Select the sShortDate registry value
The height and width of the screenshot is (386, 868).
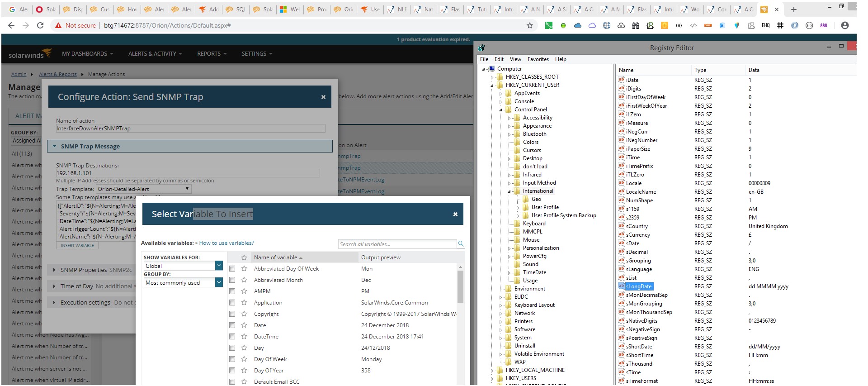639,347
